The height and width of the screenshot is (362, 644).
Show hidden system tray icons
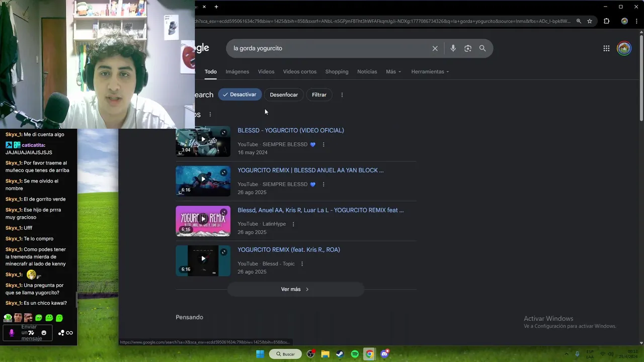(567, 354)
